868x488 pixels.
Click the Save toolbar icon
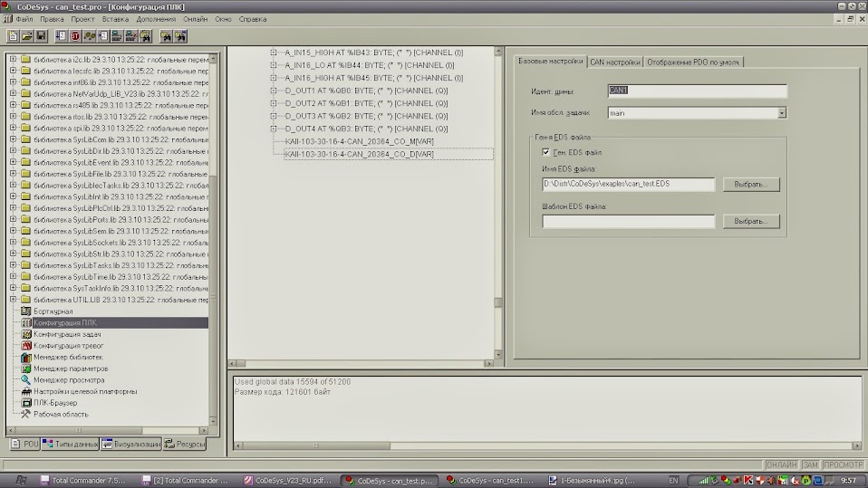click(x=41, y=36)
